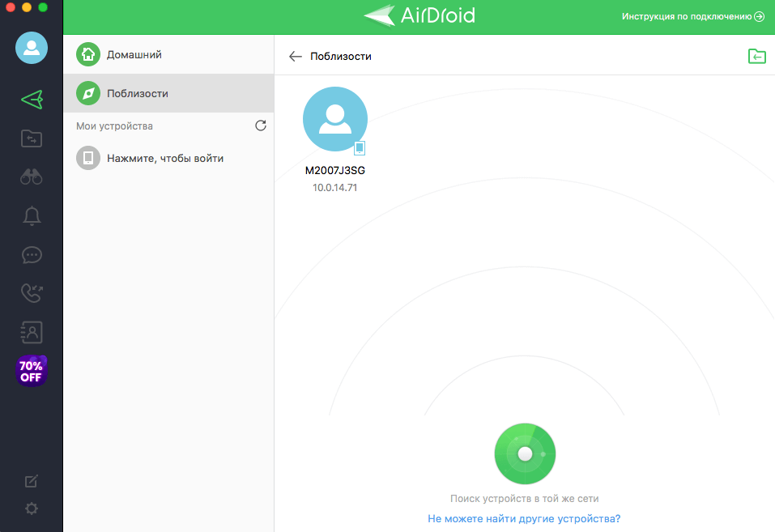
Task: Refresh the Мои устройства list
Action: tap(261, 126)
